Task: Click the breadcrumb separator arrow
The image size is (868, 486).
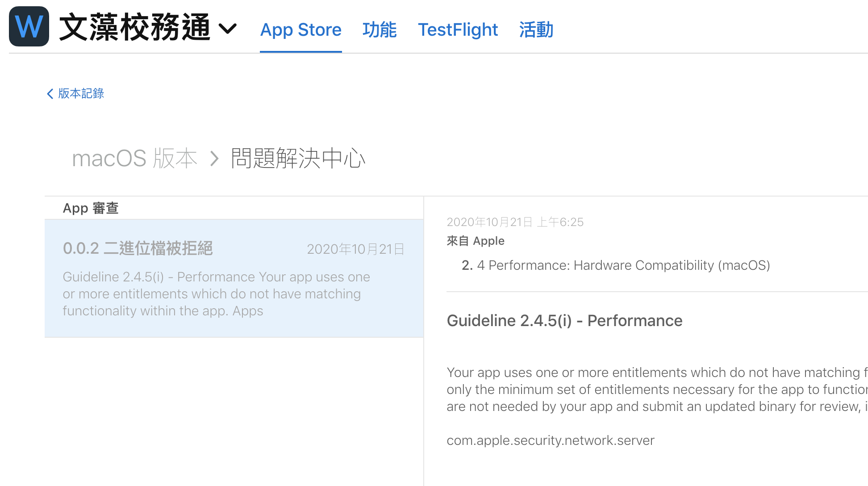Action: [x=215, y=158]
